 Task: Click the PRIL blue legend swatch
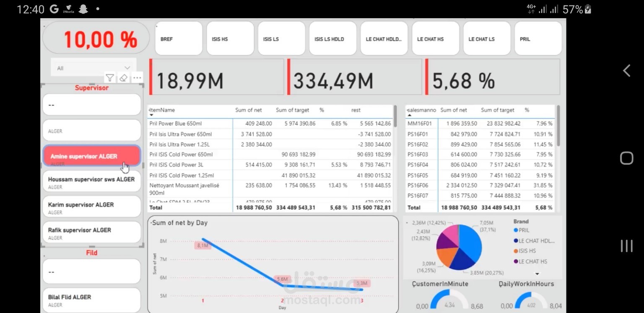[516, 230]
